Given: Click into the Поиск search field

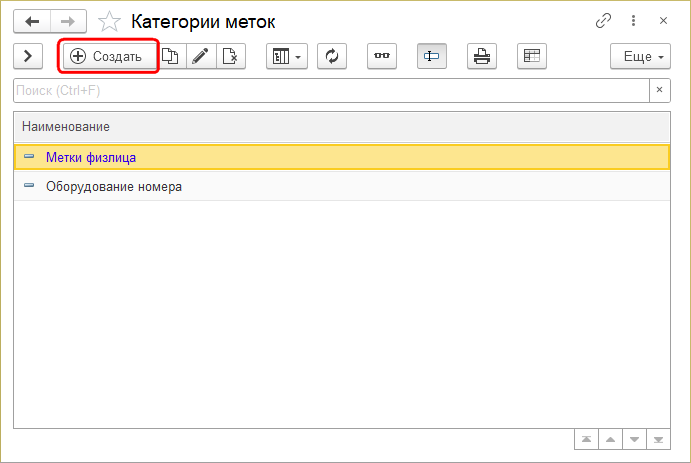Looking at the screenshot, I should 330,91.
